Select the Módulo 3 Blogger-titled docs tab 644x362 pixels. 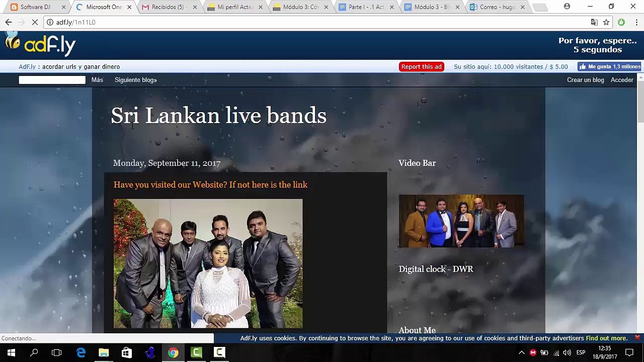[431, 7]
